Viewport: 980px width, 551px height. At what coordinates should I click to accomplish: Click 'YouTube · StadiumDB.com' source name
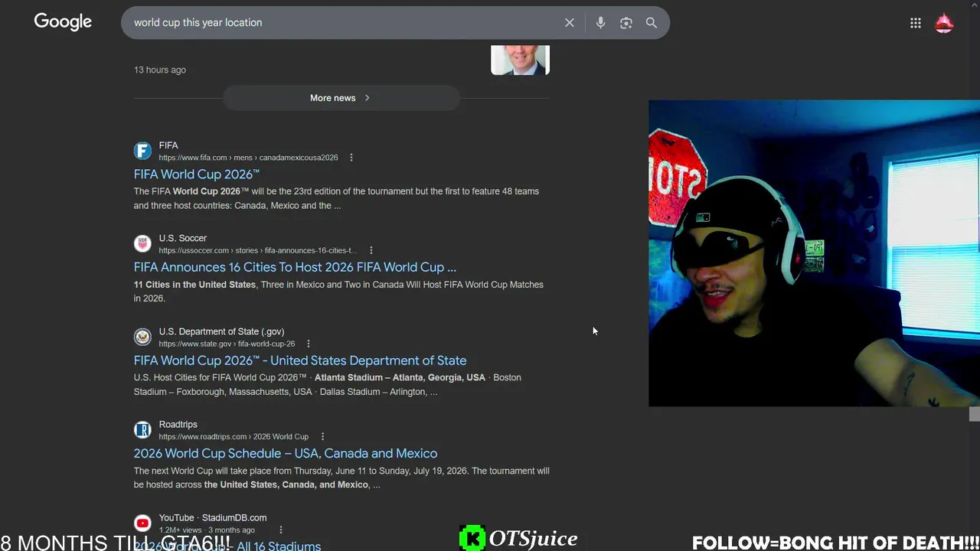click(x=213, y=518)
